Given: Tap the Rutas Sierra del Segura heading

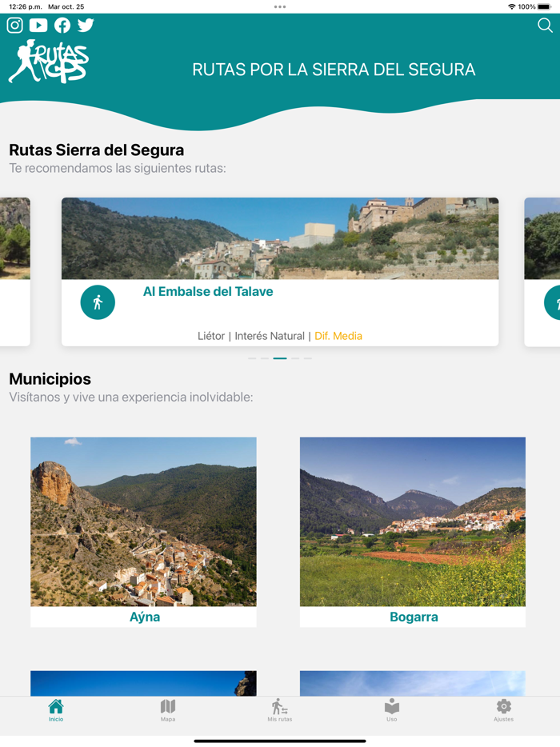Looking at the screenshot, I should 96,150.
